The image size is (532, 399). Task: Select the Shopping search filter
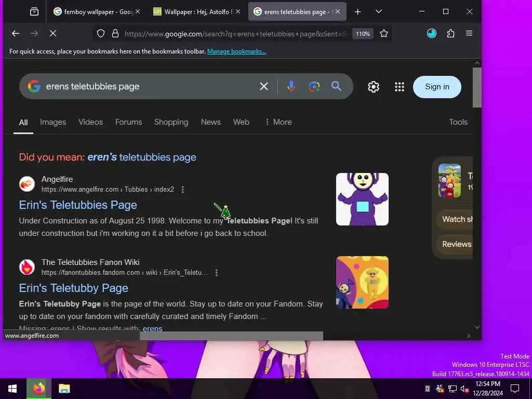point(171,122)
